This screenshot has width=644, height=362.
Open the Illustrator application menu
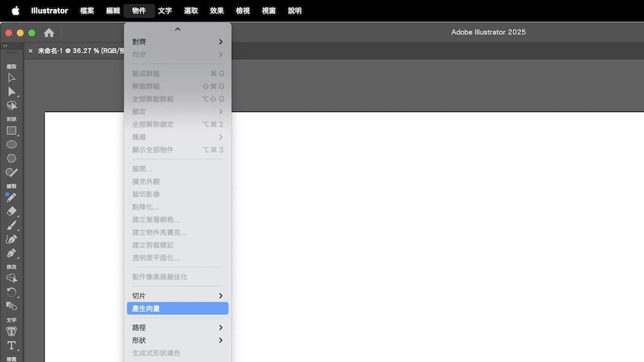[x=50, y=11]
